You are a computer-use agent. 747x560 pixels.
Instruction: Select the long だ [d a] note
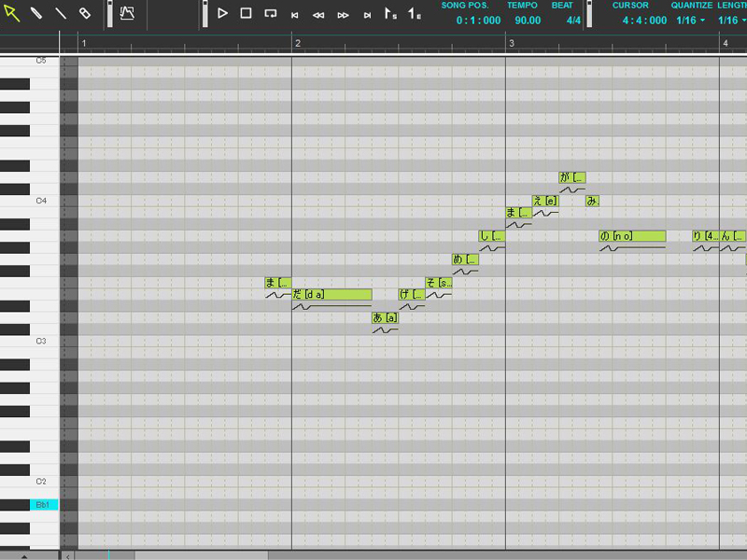(x=331, y=295)
